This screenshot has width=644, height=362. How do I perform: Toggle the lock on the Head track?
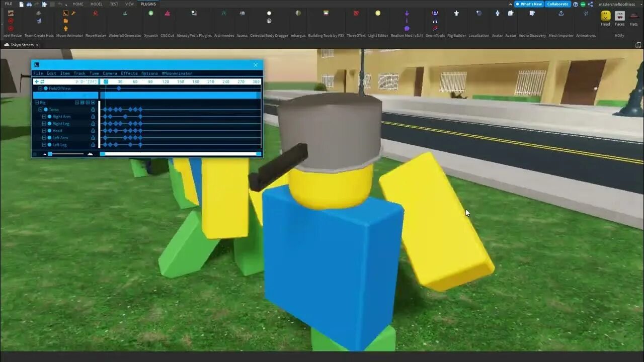93,131
